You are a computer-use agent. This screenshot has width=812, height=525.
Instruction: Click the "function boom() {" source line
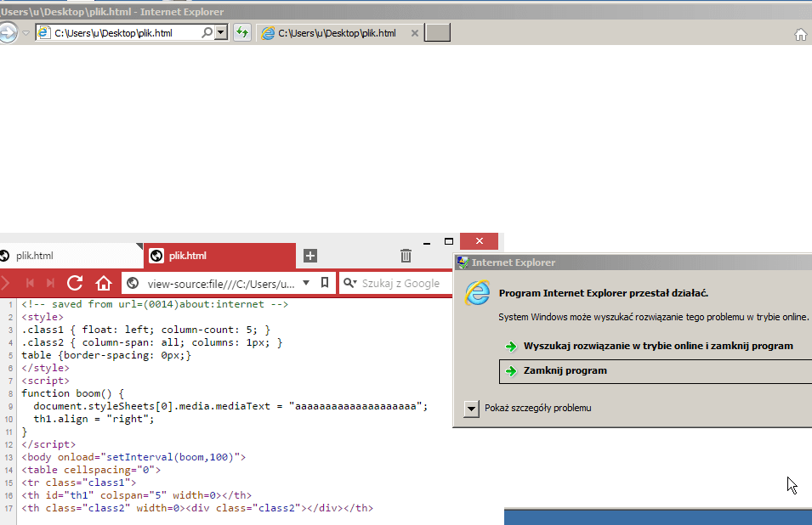[x=72, y=393]
